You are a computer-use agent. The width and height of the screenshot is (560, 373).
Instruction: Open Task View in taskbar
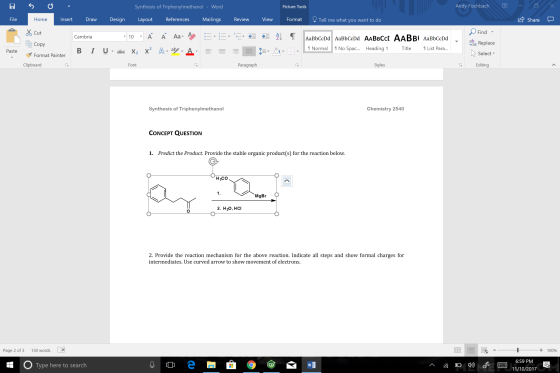[x=171, y=365]
